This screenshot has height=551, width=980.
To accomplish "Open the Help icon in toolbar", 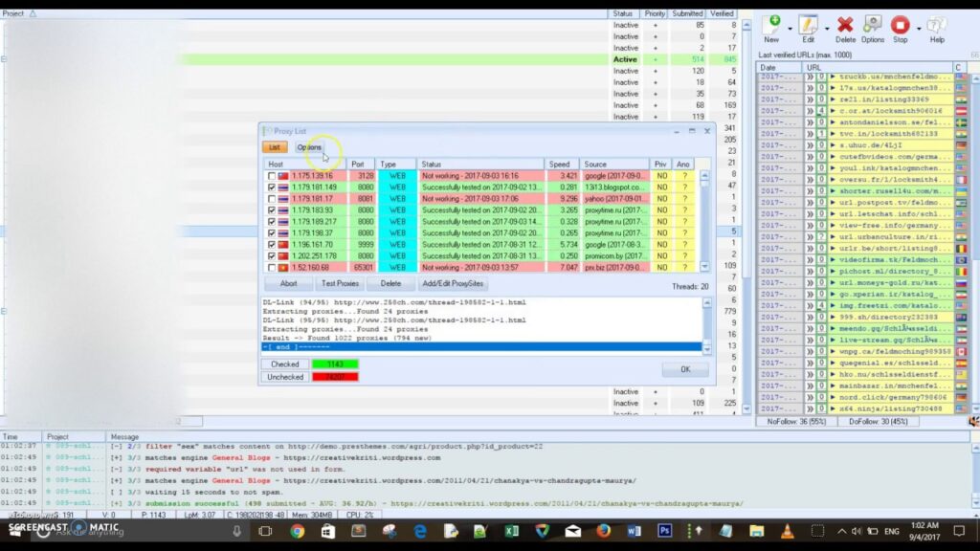I will click(x=936, y=29).
